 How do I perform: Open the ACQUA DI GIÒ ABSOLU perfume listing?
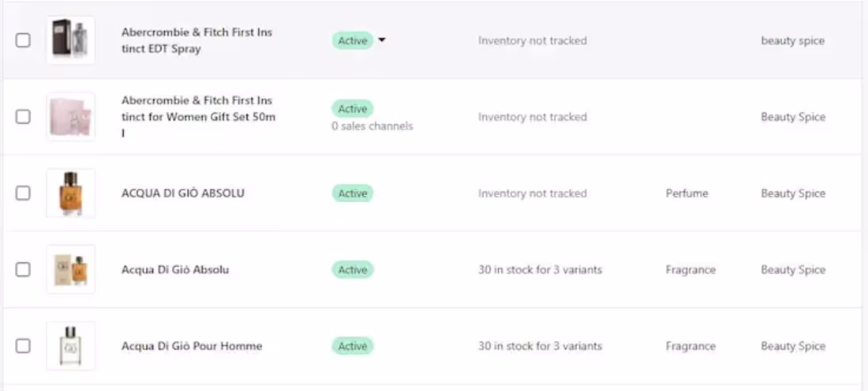click(182, 194)
